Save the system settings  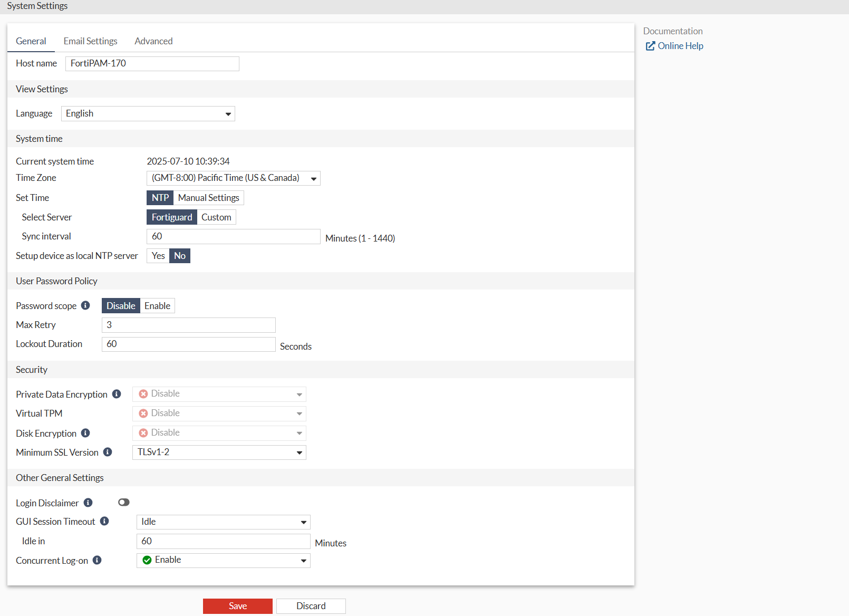[237, 606]
